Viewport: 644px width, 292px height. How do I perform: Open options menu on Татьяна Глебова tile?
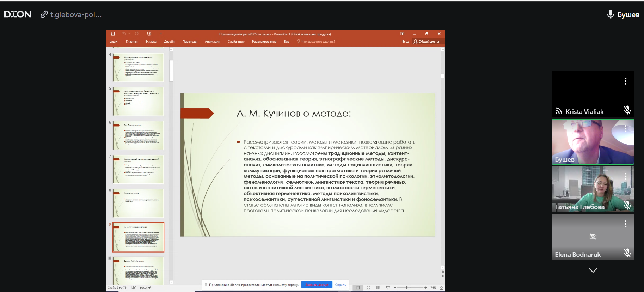(x=626, y=176)
